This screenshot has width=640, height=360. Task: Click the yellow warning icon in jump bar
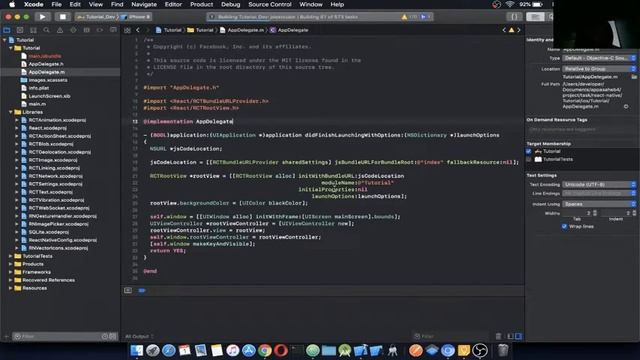511,30
